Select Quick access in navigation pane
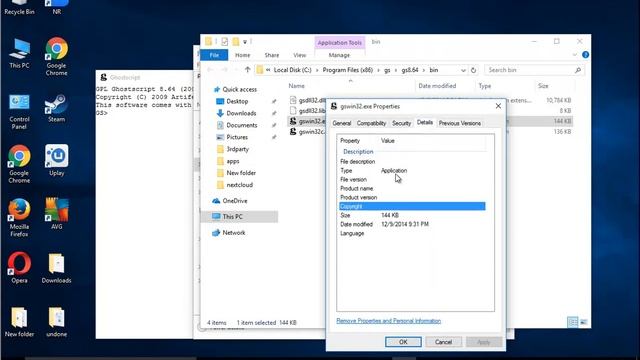640x360 pixels. 239,89
